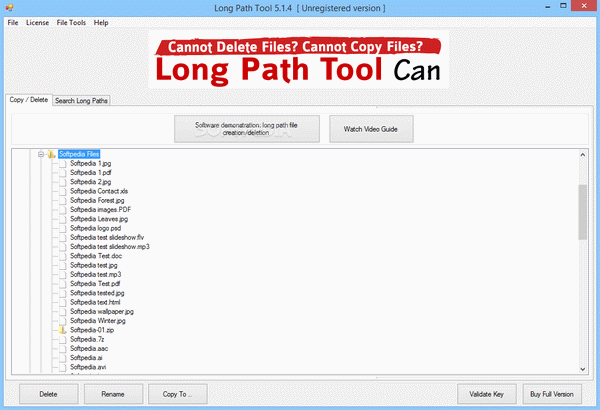Select Softpedia tested.jpg in the tree
Image resolution: width=600 pixels, height=410 pixels.
pos(97,293)
